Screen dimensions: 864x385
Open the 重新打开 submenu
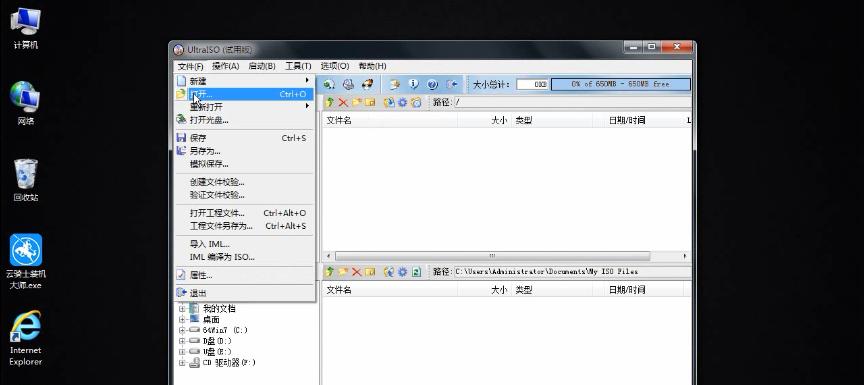[x=244, y=107]
